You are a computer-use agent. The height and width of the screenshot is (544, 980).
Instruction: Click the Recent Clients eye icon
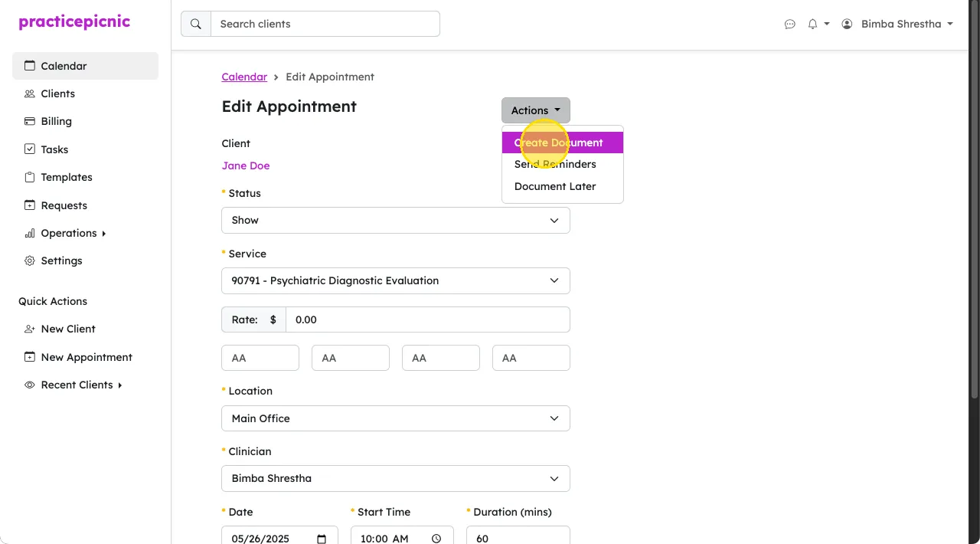(x=30, y=385)
